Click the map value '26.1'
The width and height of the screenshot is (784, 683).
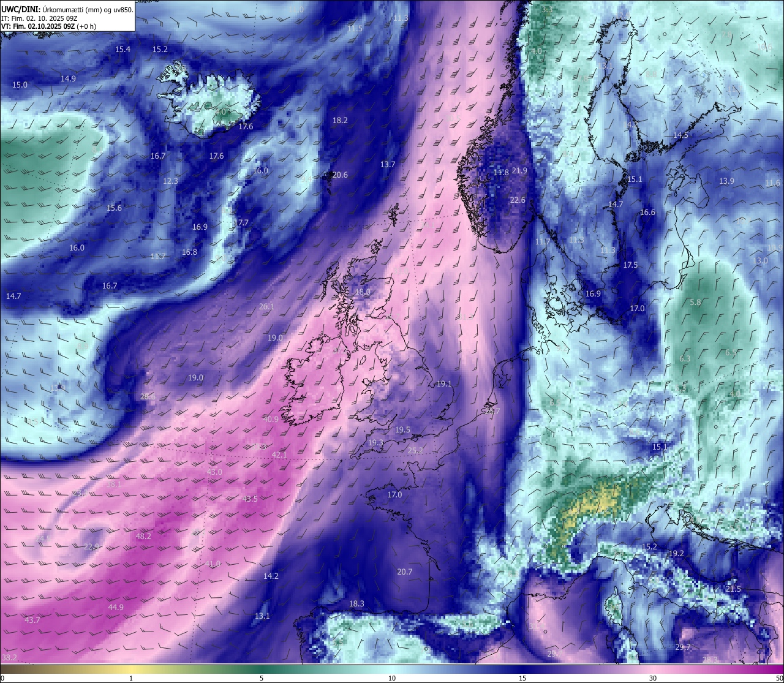266,306
